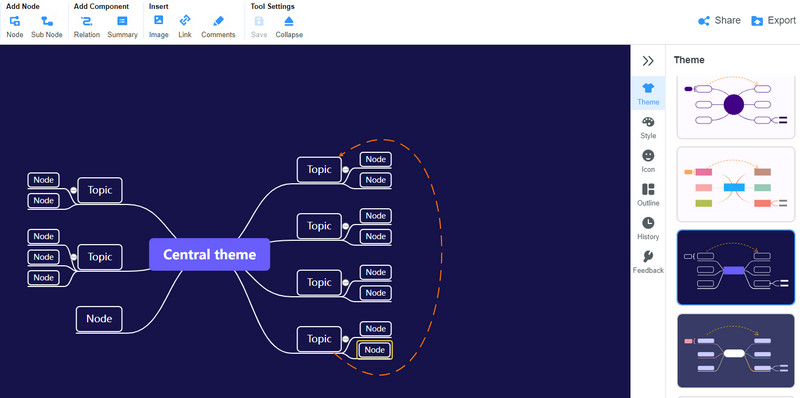Collapse the upper-left Topic branch toggle
800x398 pixels.
(x=73, y=190)
